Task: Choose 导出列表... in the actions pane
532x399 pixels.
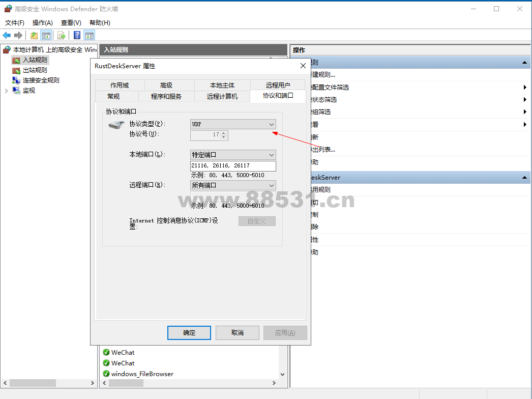Action: 323,150
